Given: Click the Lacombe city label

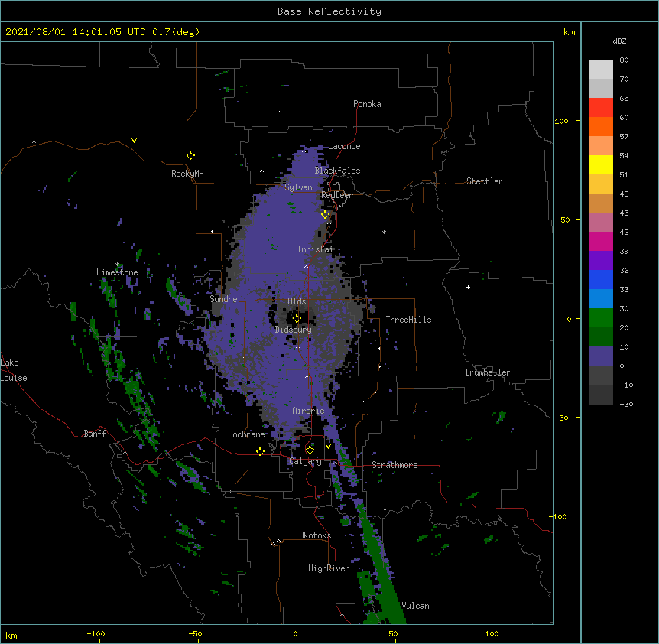Looking at the screenshot, I should [x=344, y=146].
